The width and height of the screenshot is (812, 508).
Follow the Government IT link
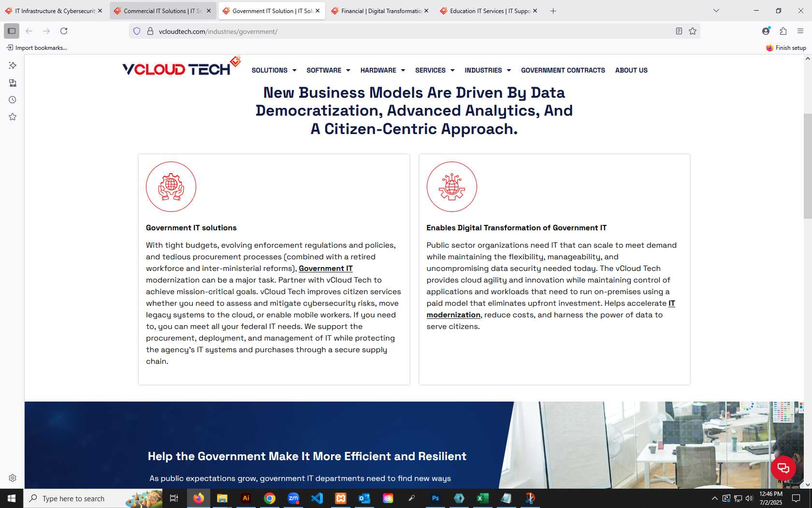[326, 269]
